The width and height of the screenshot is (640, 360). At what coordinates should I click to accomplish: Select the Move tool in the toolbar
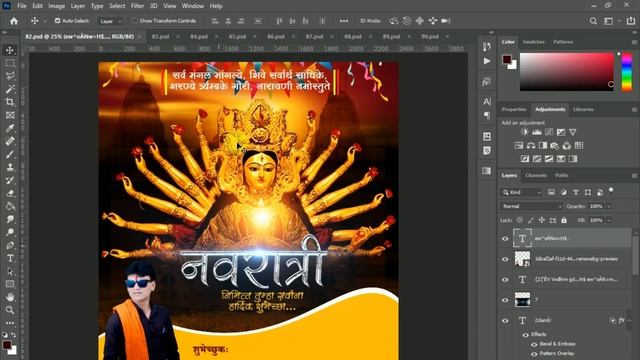[10, 50]
